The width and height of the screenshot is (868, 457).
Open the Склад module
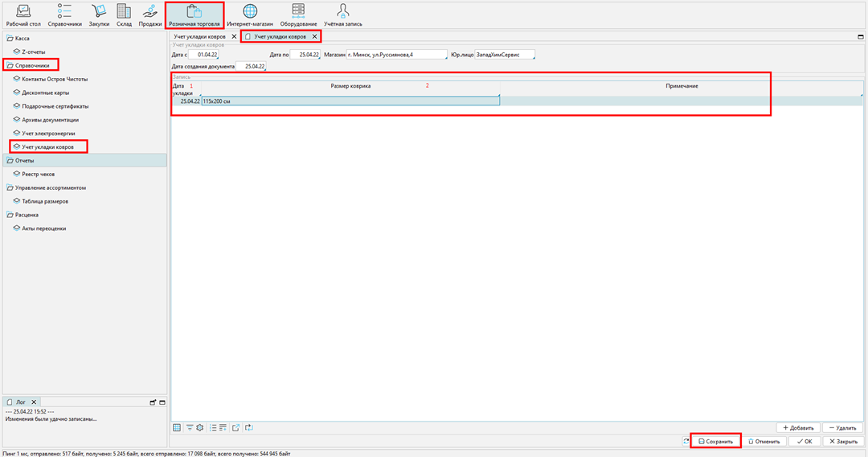(124, 15)
